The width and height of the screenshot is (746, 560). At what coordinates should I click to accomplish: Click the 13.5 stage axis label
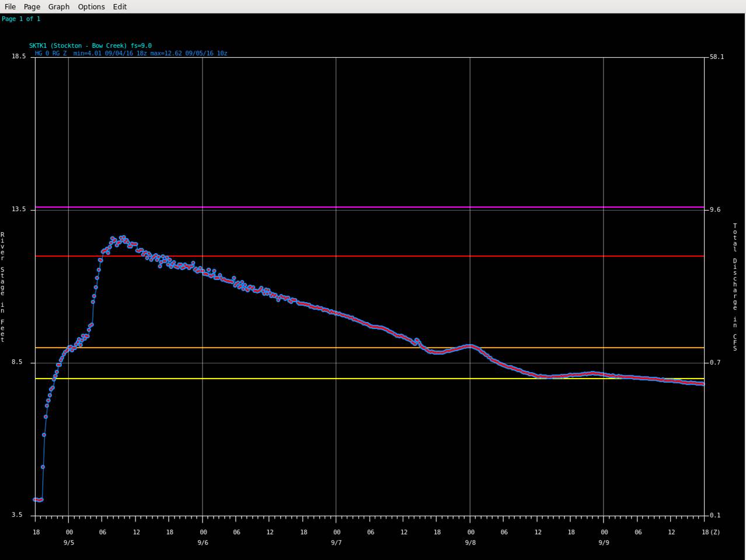click(x=19, y=209)
